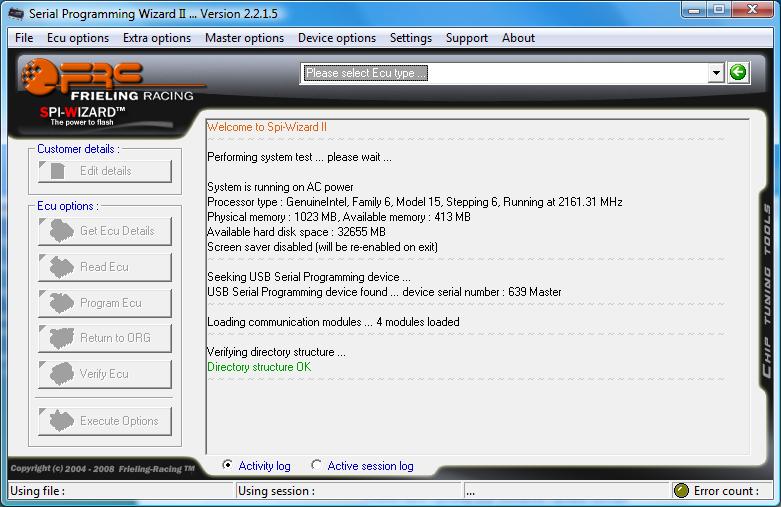Screen dimensions: 781x507
Task: Open the Ecu options menu
Action: 78,38
